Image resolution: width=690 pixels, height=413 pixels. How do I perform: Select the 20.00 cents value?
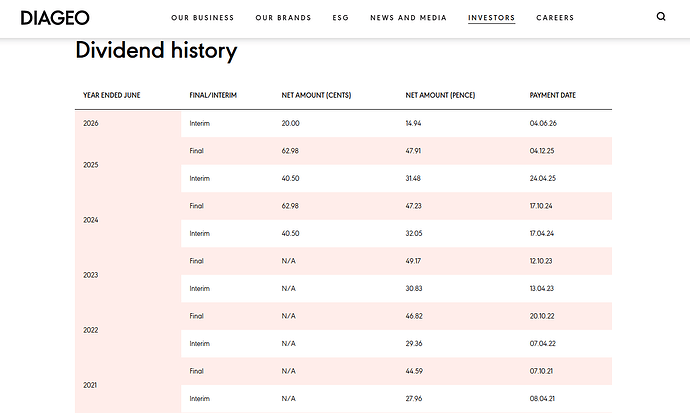pos(290,123)
